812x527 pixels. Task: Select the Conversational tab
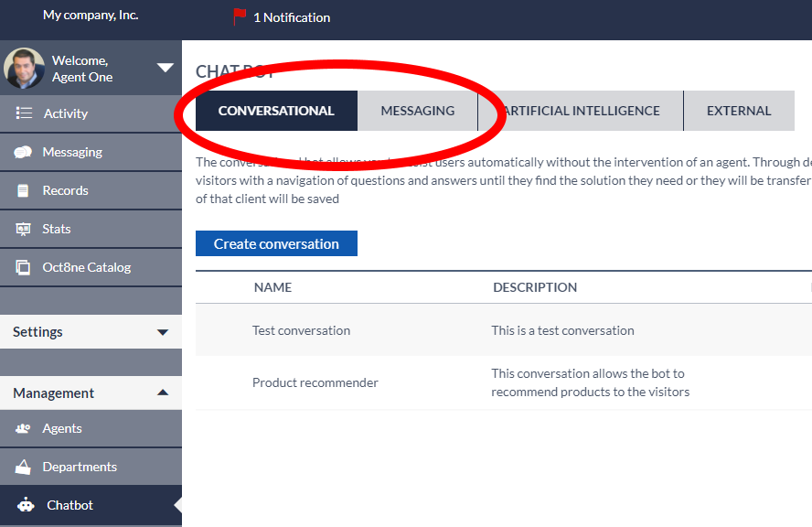276,111
